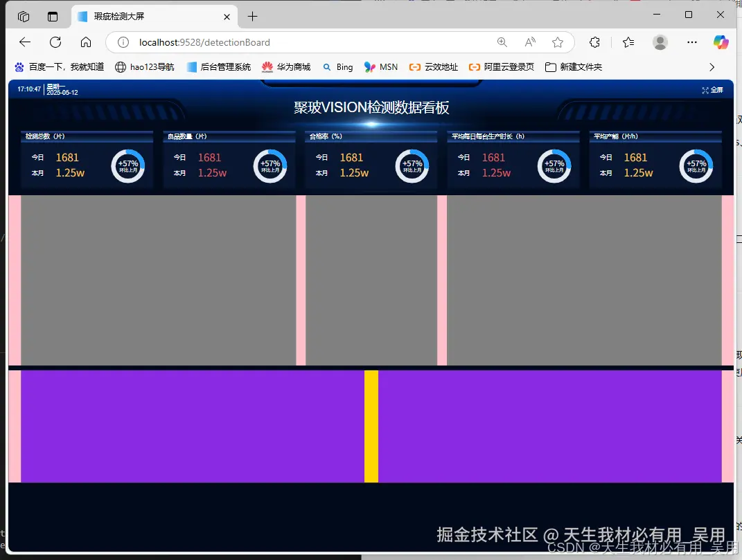This screenshot has width=742, height=560.
Task: Toggle the favorites star for this page
Action: click(558, 42)
